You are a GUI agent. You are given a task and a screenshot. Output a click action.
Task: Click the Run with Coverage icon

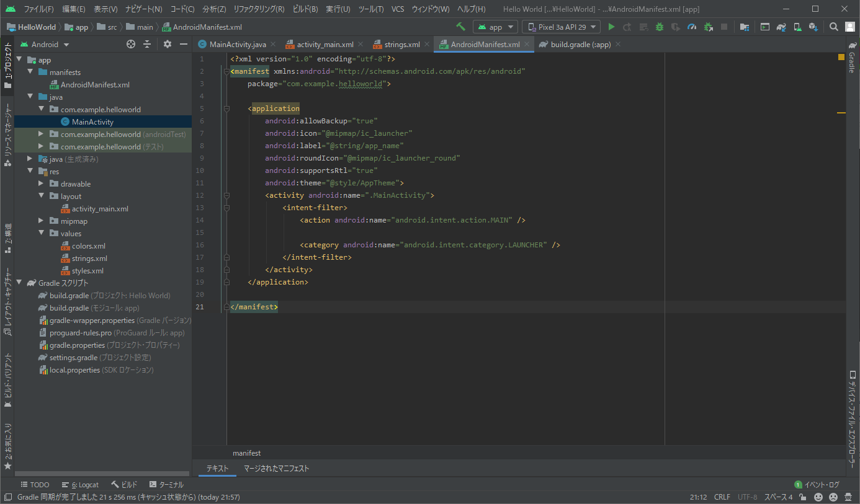coord(676,27)
